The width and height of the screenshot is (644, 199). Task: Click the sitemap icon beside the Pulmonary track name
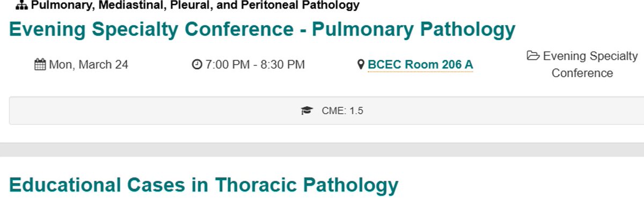coord(22,6)
